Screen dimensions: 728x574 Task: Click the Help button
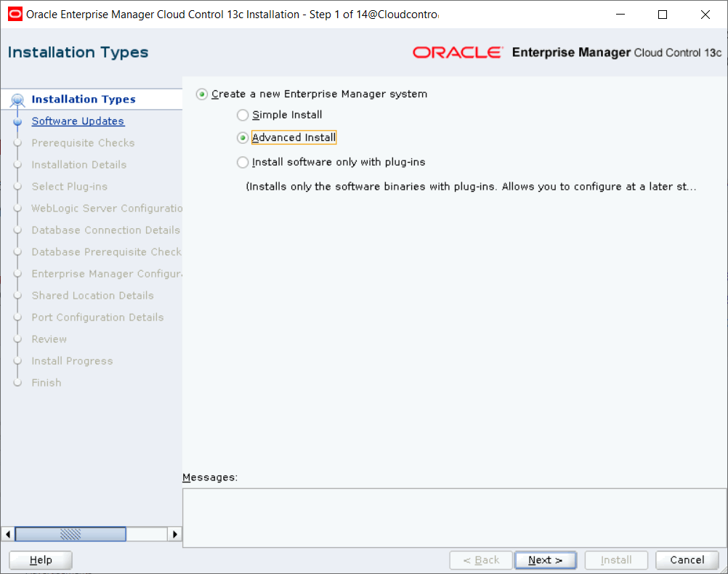(x=41, y=560)
